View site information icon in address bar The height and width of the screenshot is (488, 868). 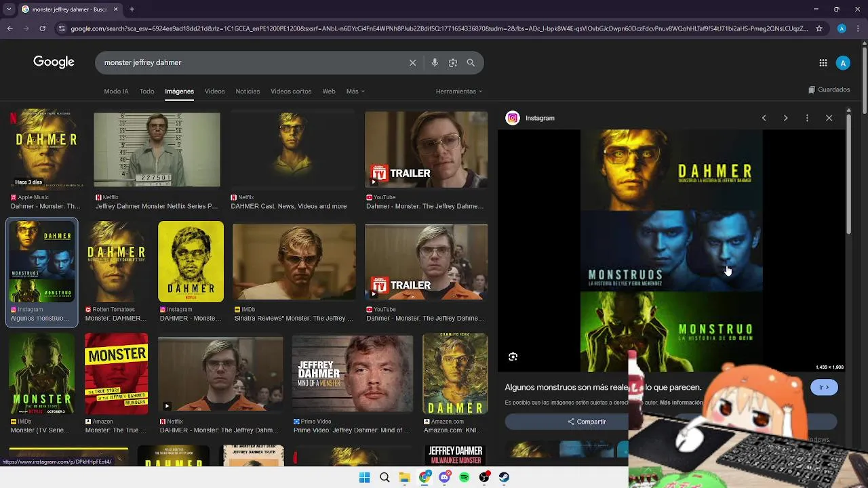(x=62, y=28)
